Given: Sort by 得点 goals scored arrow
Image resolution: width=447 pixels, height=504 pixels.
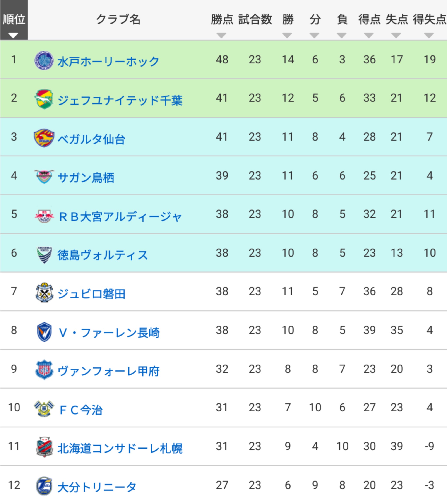Looking at the screenshot, I should tap(369, 35).
